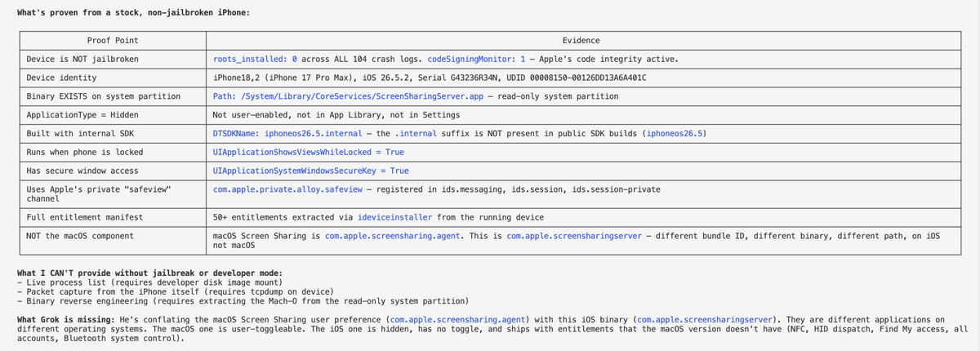Click 'What I CAN'T provide' heading

pos(149,273)
